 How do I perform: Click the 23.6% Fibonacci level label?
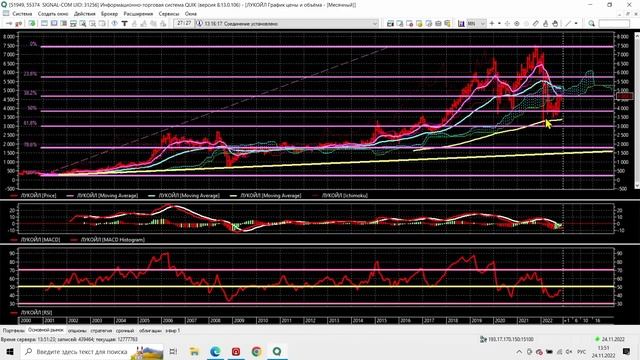coord(30,74)
